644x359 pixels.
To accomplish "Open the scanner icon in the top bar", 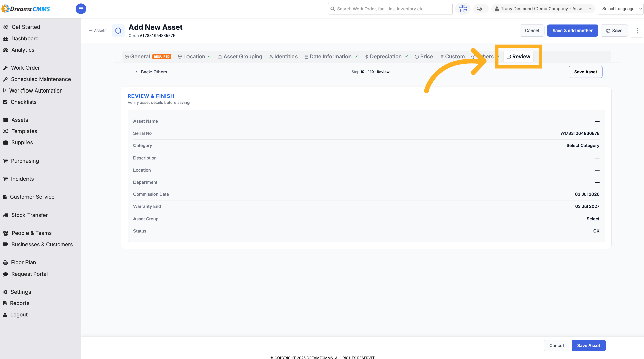I will (463, 9).
